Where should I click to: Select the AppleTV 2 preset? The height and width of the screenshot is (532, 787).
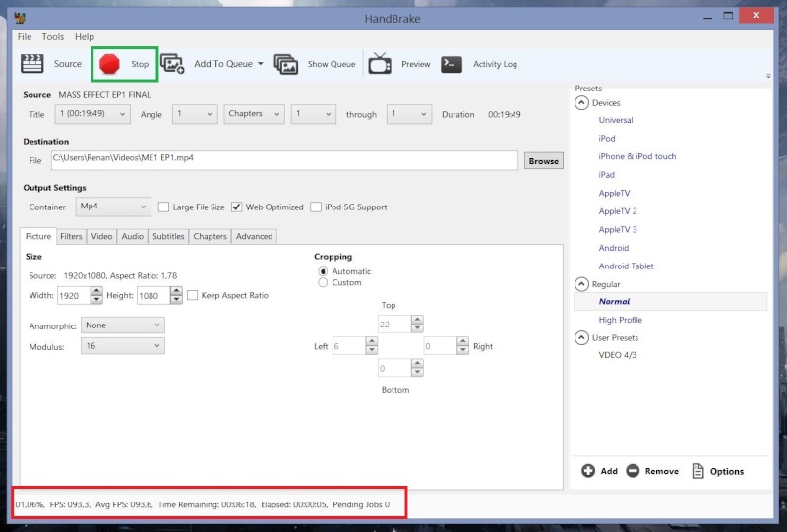click(618, 211)
